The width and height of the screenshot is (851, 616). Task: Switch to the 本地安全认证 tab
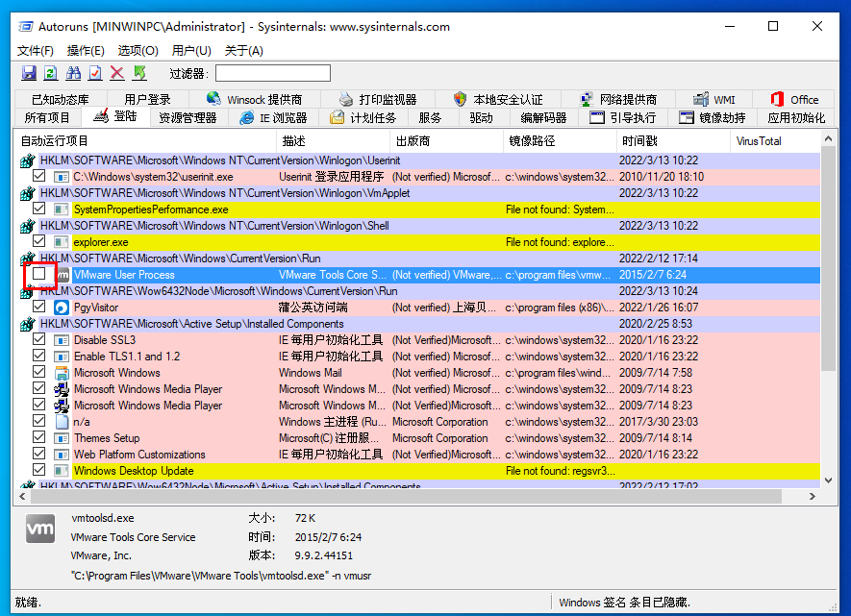tap(498, 100)
